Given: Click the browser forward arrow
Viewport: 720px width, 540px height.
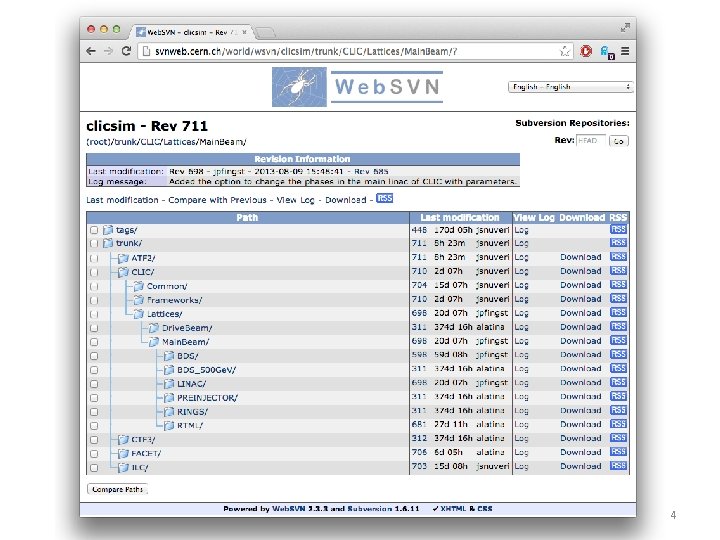Looking at the screenshot, I should [108, 51].
